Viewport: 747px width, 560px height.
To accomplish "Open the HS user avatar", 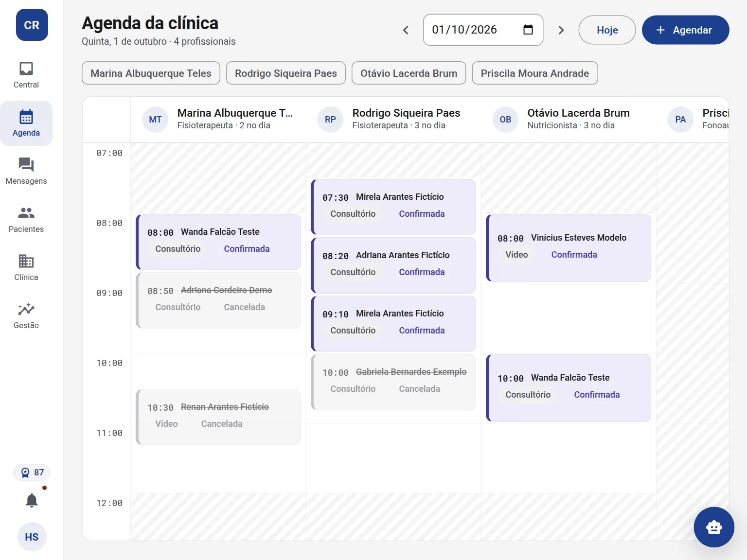I will click(32, 537).
